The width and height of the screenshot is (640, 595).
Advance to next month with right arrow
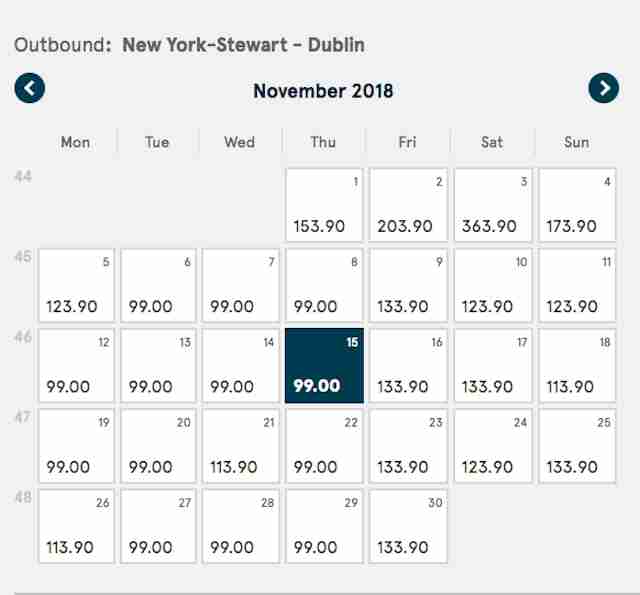(x=604, y=88)
